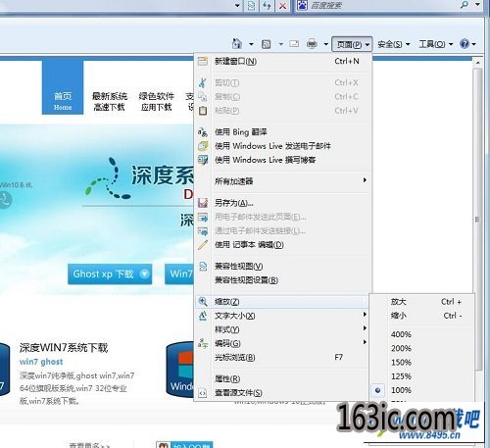Screen dimensions: 490x448
Task: Set zoom level to 400%
Action: coord(422,334)
